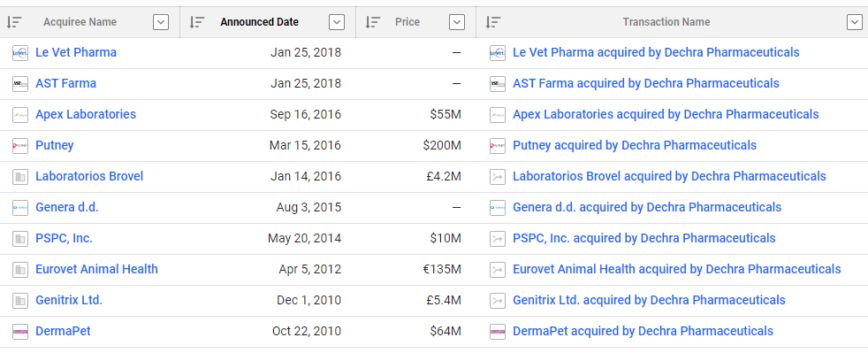Click Genera d.d. logo in Transaction column
This screenshot has width=868, height=353.
pyautogui.click(x=498, y=208)
